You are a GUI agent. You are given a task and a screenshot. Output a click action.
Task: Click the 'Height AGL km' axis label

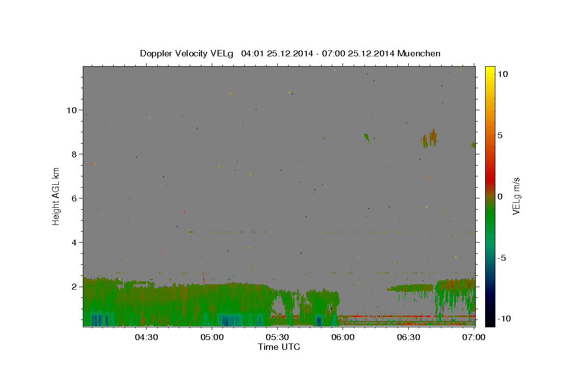point(56,196)
